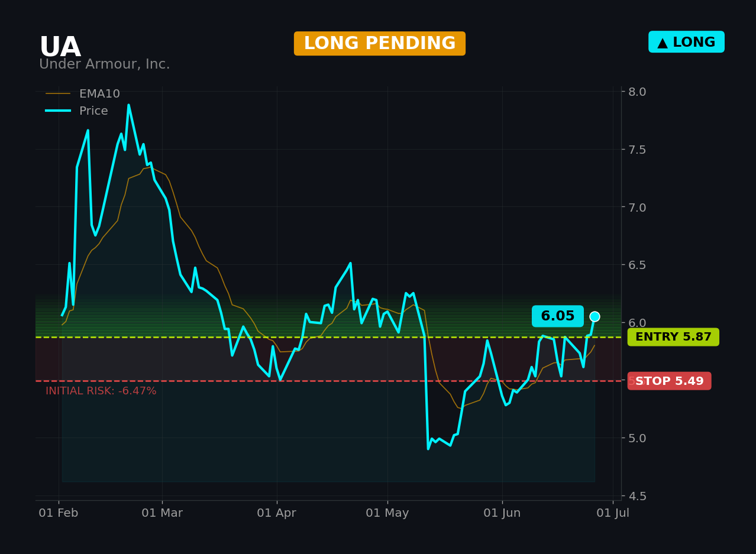The height and width of the screenshot is (554, 756).
Task: Click the 7.0 price axis value
Action: pos(637,208)
